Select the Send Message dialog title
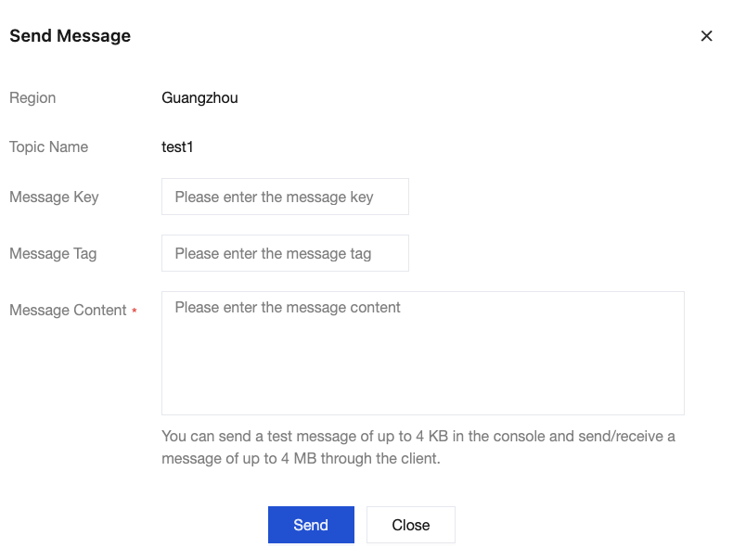The image size is (733, 560). tap(70, 36)
